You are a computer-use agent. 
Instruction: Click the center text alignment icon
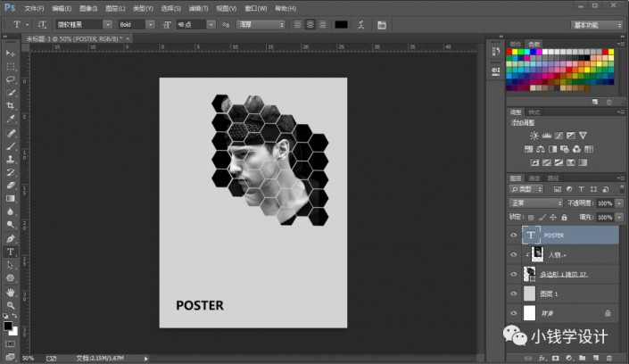(309, 24)
